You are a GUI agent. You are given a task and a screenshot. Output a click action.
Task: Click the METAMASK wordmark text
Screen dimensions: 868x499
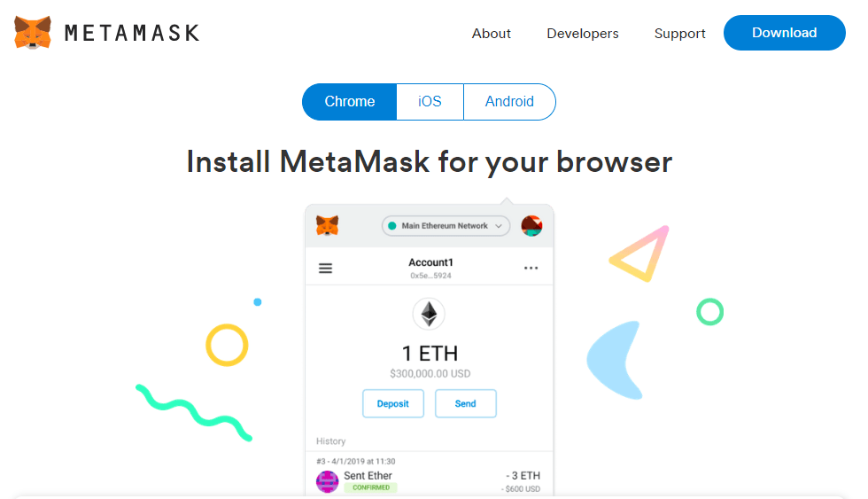(132, 33)
